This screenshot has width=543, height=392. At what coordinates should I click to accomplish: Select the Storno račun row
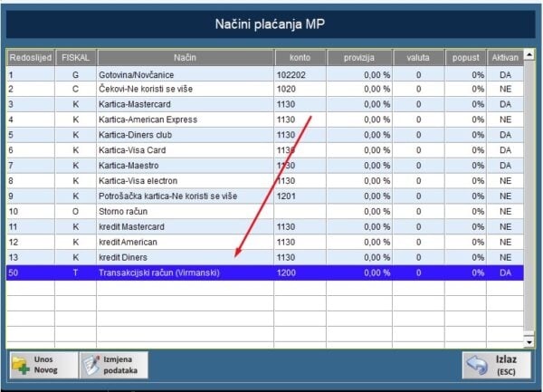[186, 211]
